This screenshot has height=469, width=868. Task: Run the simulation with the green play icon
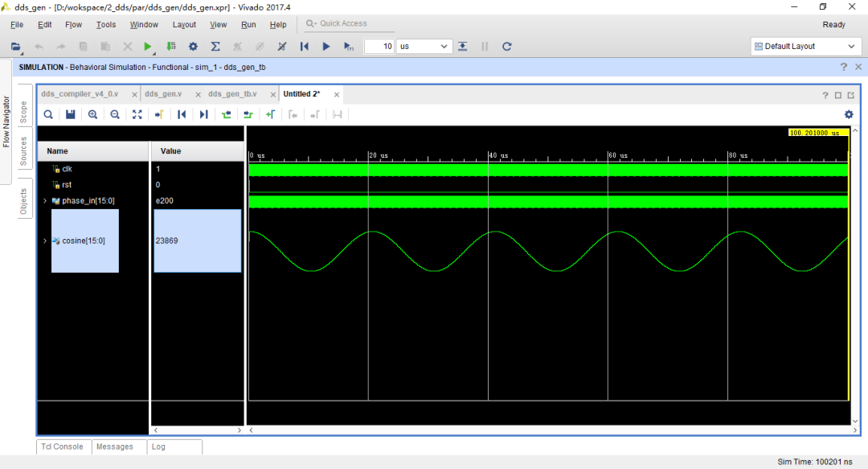(x=148, y=46)
